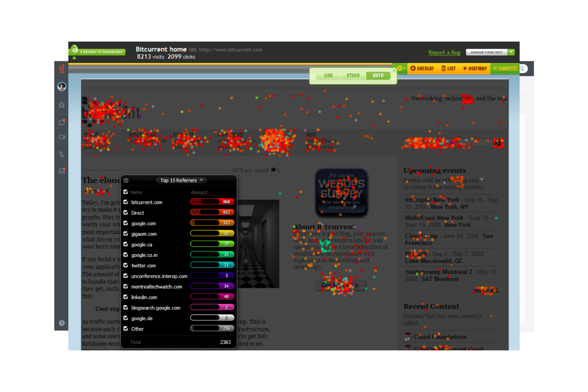Uncheck the blogsearch.google.com referrer
Image resolution: width=588 pixels, height=392 pixels.
click(126, 307)
